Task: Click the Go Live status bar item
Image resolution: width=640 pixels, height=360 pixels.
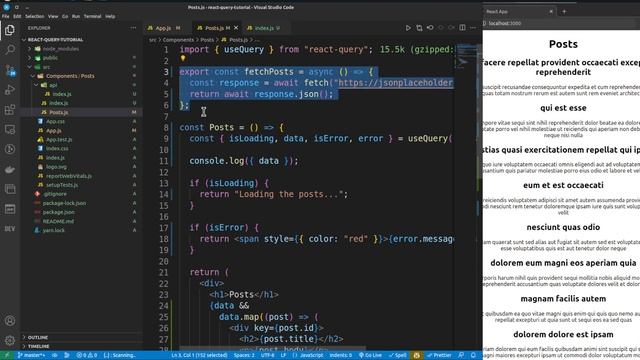Action: pyautogui.click(x=371, y=355)
